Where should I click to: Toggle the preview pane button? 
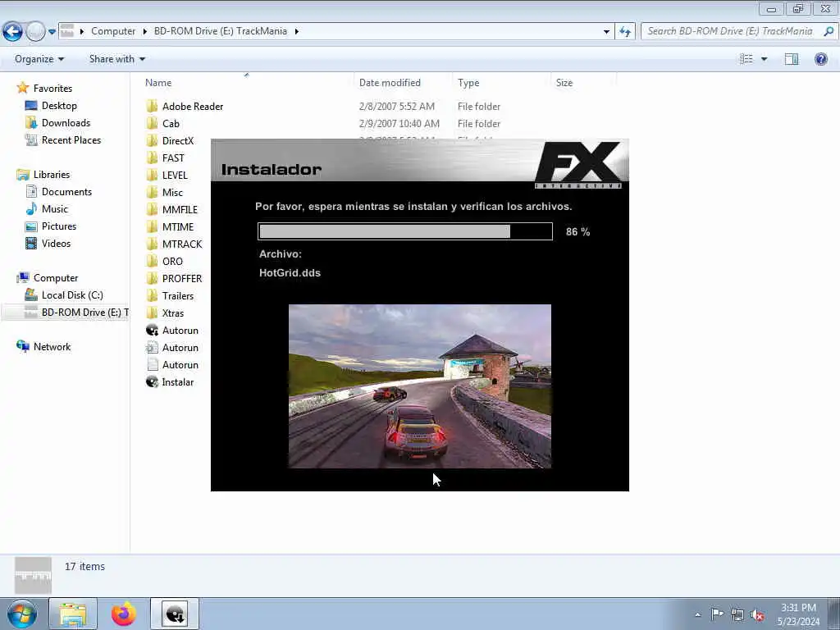792,59
